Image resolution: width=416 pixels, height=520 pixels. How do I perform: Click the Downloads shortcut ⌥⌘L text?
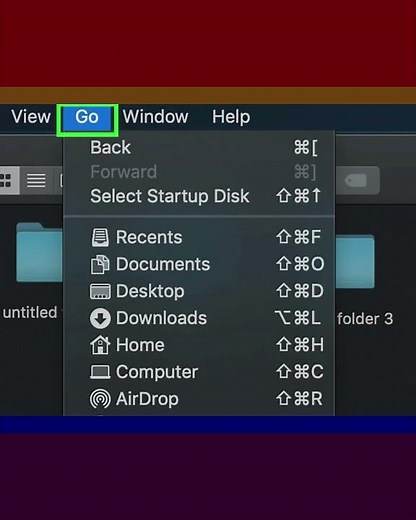(298, 318)
